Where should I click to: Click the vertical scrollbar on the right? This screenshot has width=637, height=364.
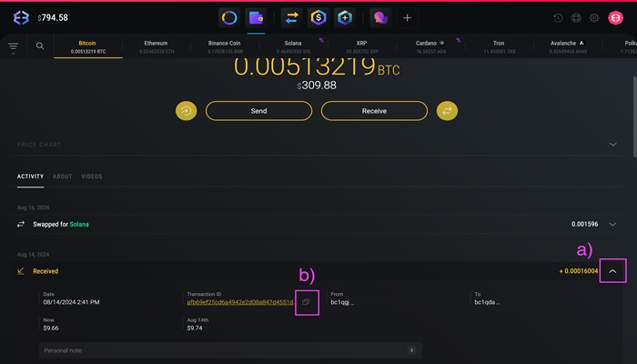[634, 116]
